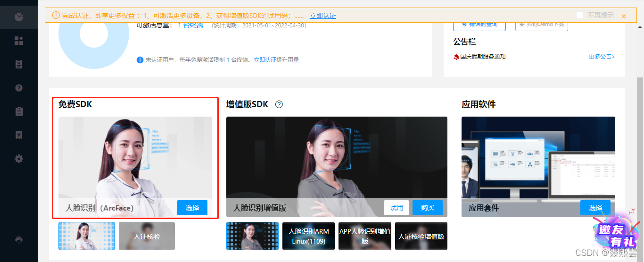Click 选择 on 应用套件
644x262 pixels.
[595, 208]
